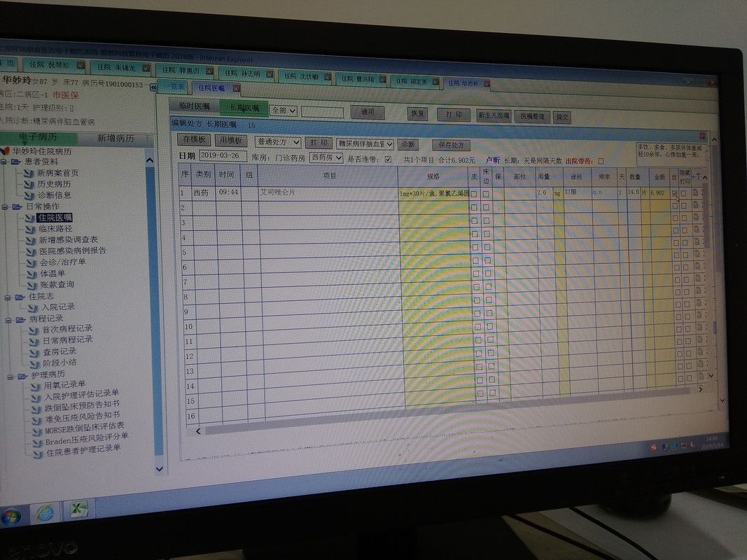Click the Windows Start button
The image size is (747, 560).
pyautogui.click(x=11, y=517)
